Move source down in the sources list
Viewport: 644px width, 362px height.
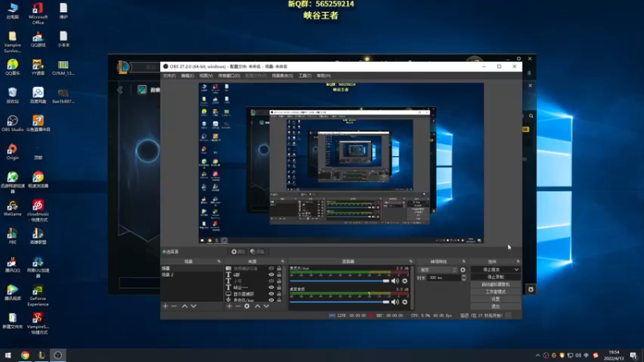click(266, 306)
